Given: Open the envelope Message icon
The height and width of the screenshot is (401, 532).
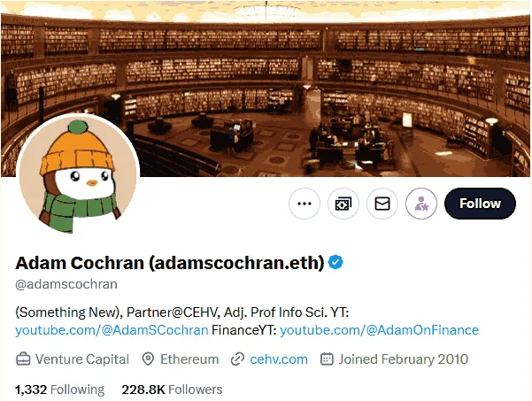Looking at the screenshot, I should 382,204.
